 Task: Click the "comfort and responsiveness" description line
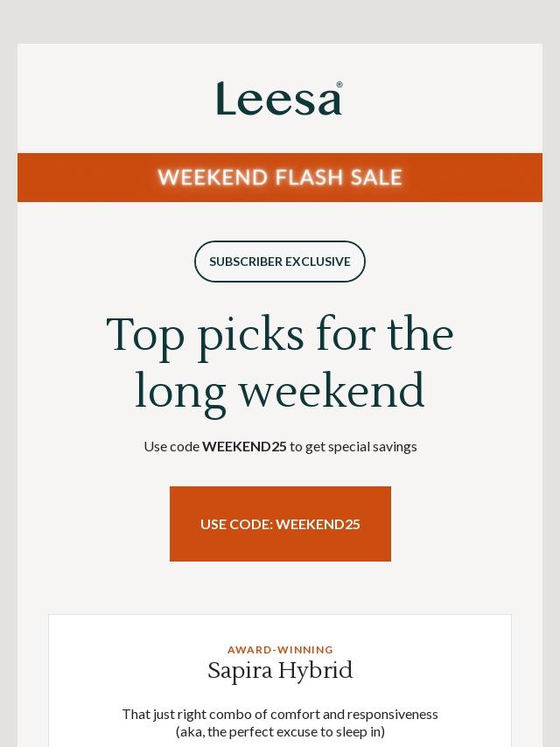[x=280, y=714]
